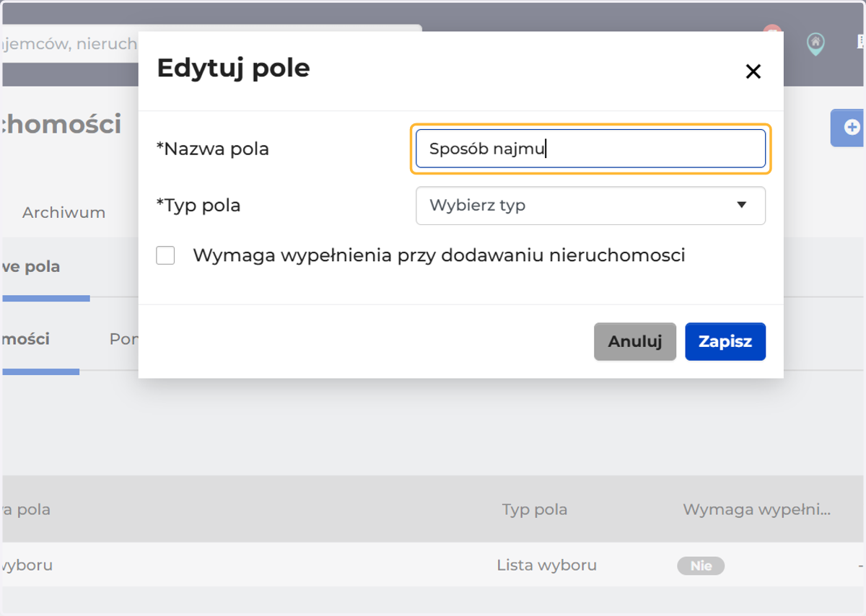Save changes with the Zapisz button
The image size is (866, 616).
(725, 341)
